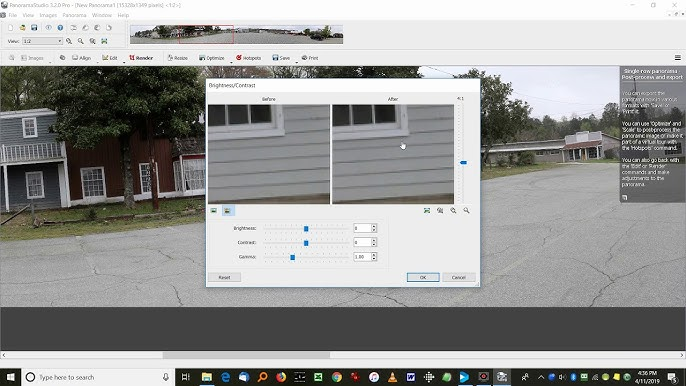Click the Save toolbar button

281,58
